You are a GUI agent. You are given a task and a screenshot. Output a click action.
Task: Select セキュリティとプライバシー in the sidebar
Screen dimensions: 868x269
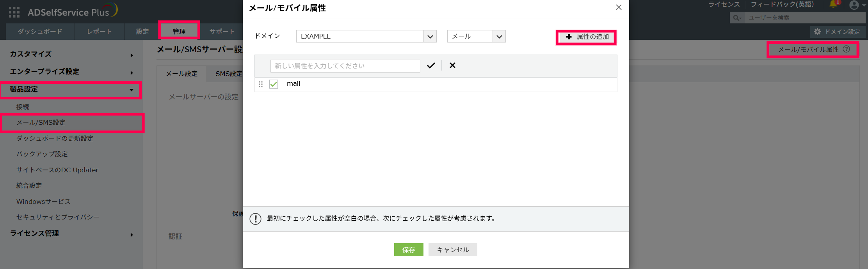58,217
